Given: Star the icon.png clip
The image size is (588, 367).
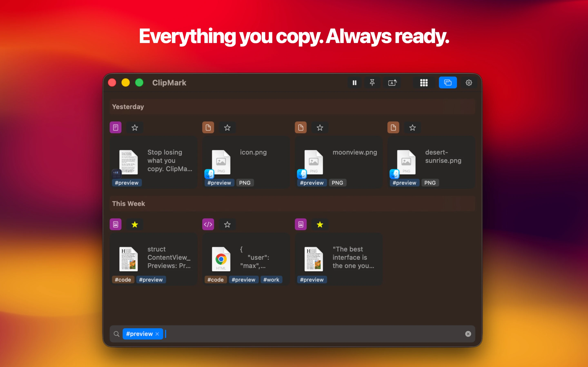Looking at the screenshot, I should click(227, 128).
